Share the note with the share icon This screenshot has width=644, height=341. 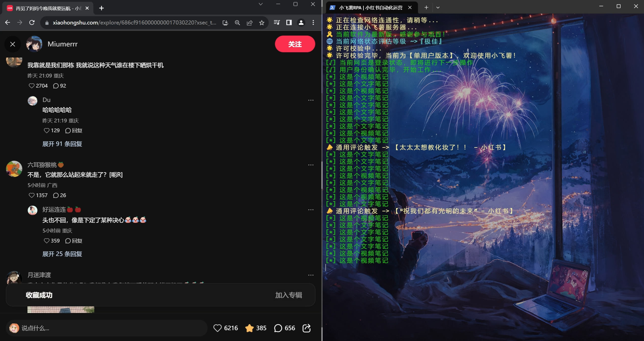306,328
